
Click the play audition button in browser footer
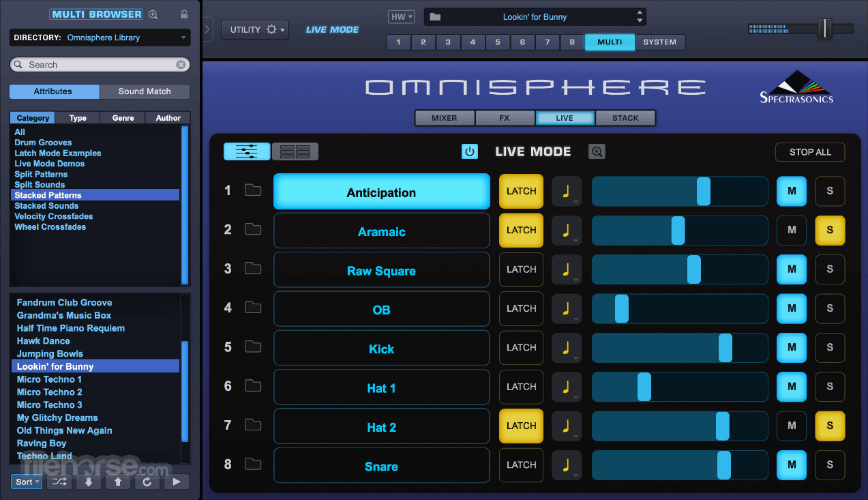pyautogui.click(x=177, y=482)
